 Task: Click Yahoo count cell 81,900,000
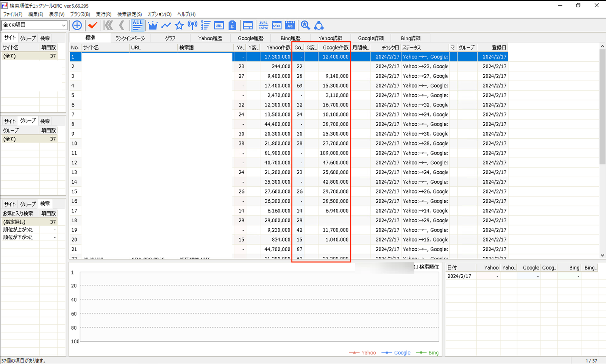click(x=276, y=153)
